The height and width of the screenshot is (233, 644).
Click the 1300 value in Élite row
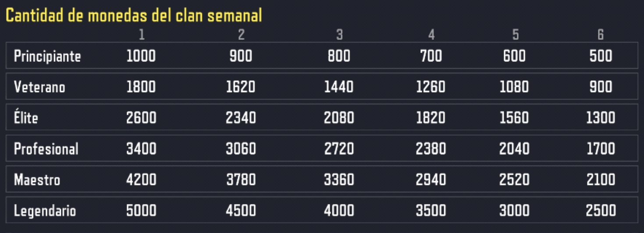pyautogui.click(x=601, y=118)
